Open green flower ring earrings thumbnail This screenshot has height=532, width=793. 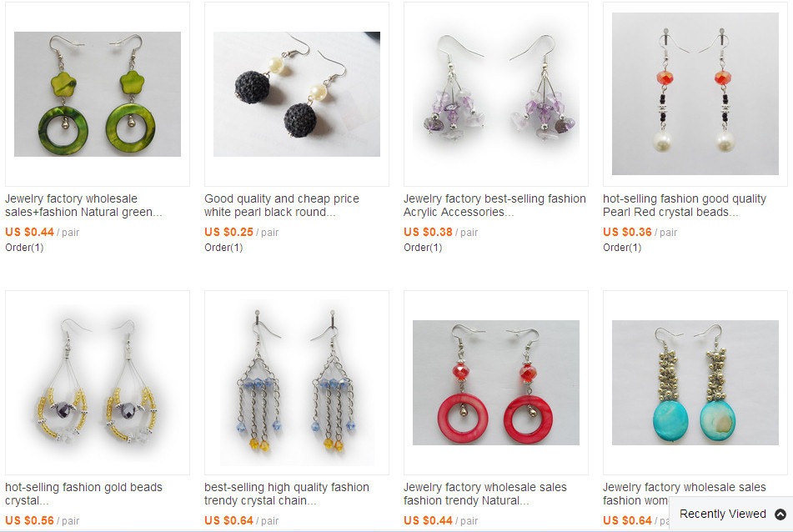tap(98, 94)
